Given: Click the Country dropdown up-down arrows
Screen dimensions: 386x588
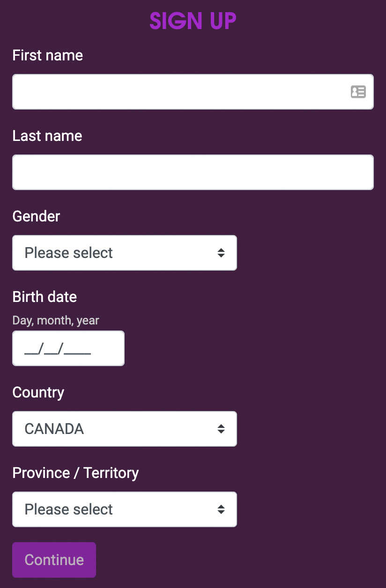Looking at the screenshot, I should (x=221, y=429).
